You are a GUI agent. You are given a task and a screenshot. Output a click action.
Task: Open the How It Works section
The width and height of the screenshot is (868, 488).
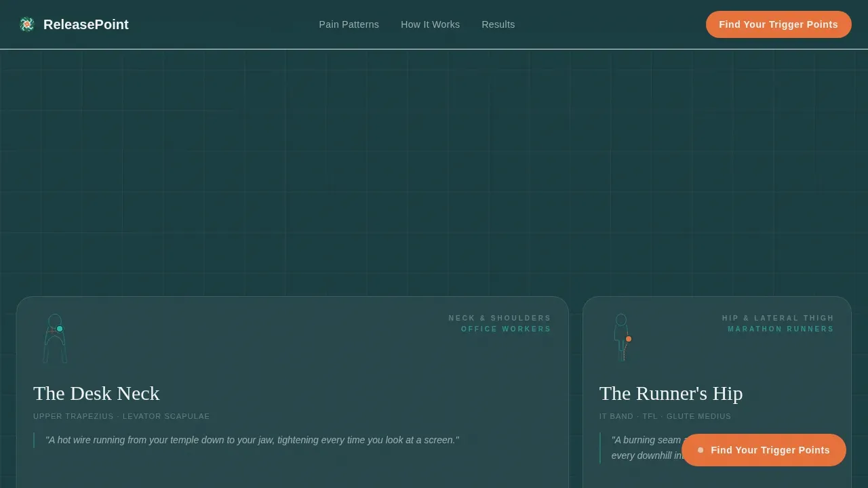tap(430, 24)
